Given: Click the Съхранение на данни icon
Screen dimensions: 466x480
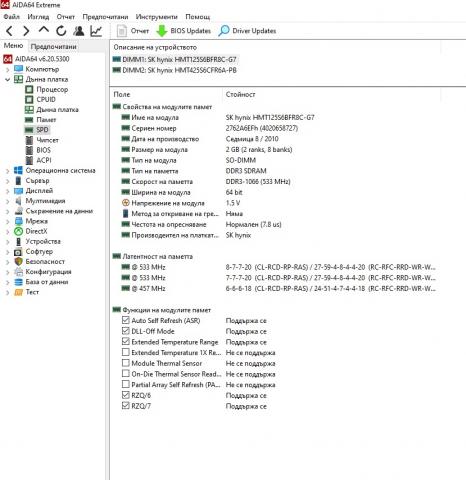Looking at the screenshot, I should coord(19,211).
